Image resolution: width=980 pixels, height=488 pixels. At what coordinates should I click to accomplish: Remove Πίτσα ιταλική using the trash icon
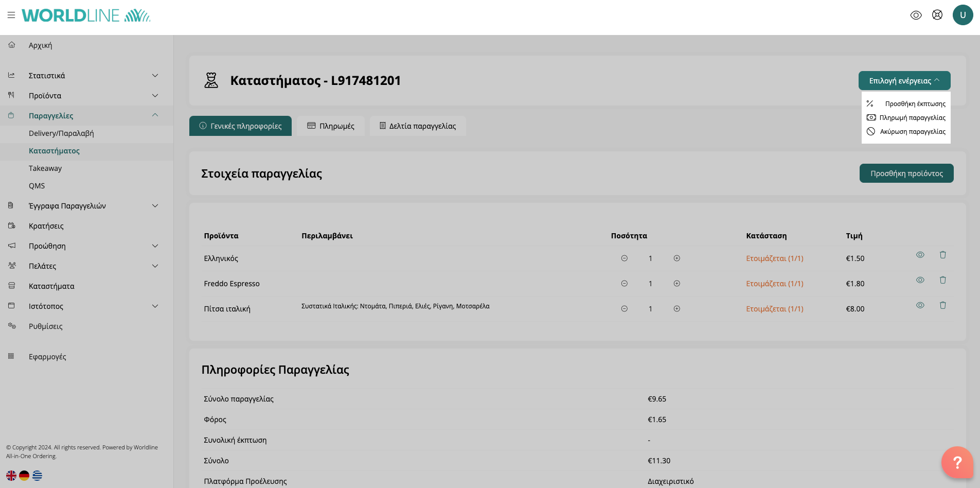coord(942,305)
